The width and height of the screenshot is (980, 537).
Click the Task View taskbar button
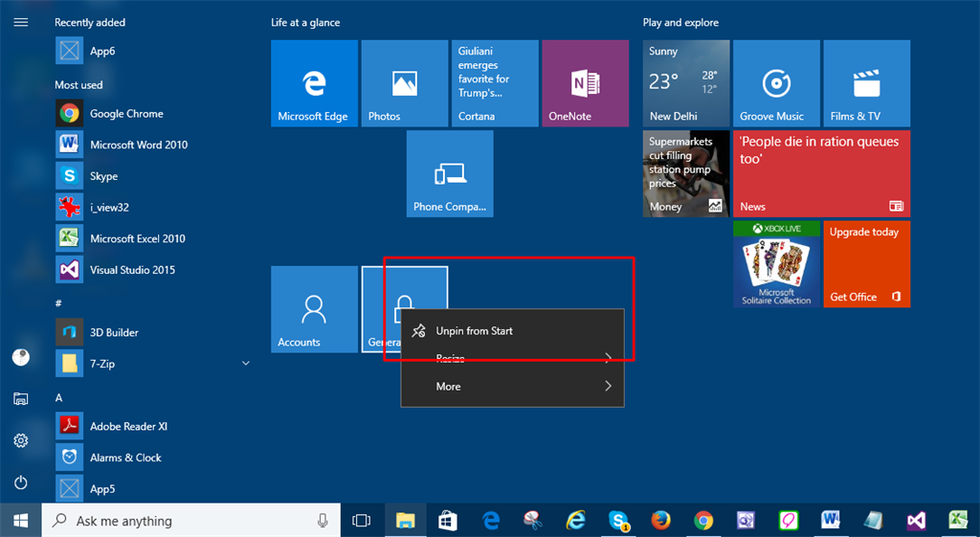(x=361, y=521)
